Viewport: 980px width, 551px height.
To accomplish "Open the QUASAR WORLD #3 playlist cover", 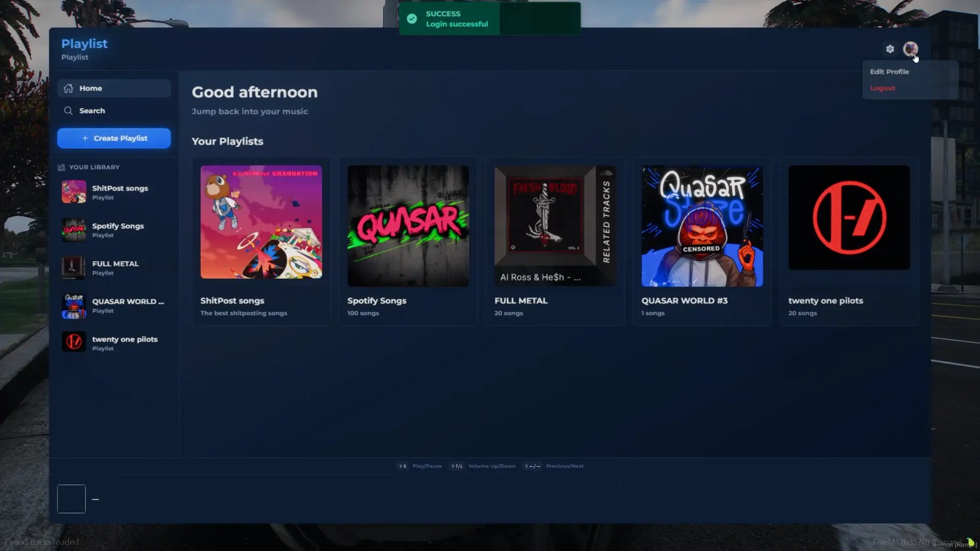I will tap(702, 226).
